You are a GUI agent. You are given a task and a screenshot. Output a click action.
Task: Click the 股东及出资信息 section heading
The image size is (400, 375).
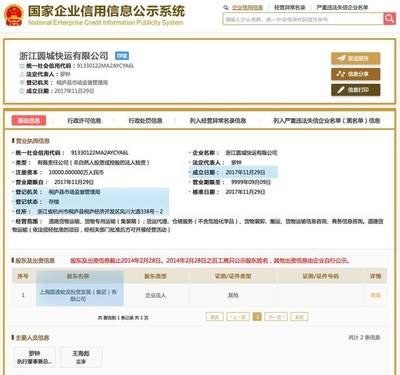[x=35, y=260]
